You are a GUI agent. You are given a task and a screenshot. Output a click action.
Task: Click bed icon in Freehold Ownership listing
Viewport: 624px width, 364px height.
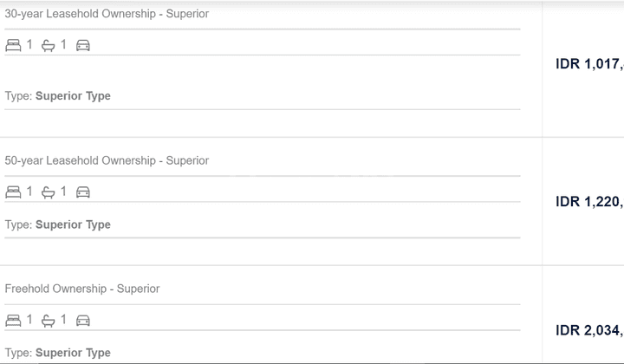[13, 321]
